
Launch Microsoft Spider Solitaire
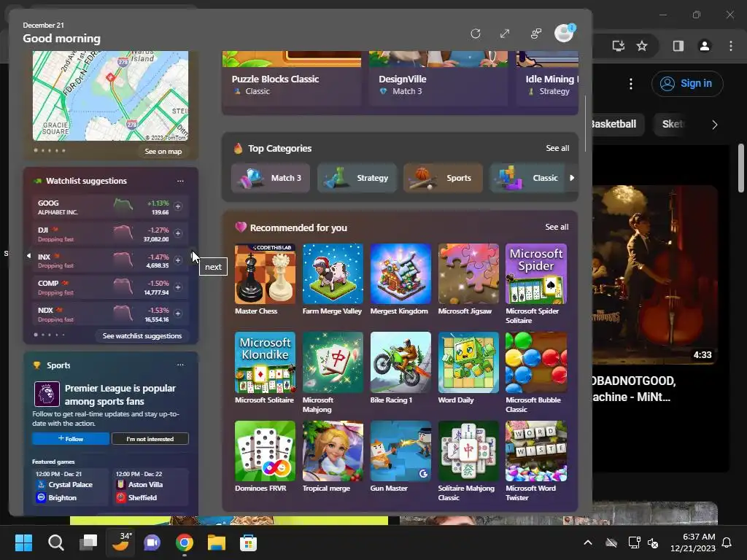(x=536, y=284)
